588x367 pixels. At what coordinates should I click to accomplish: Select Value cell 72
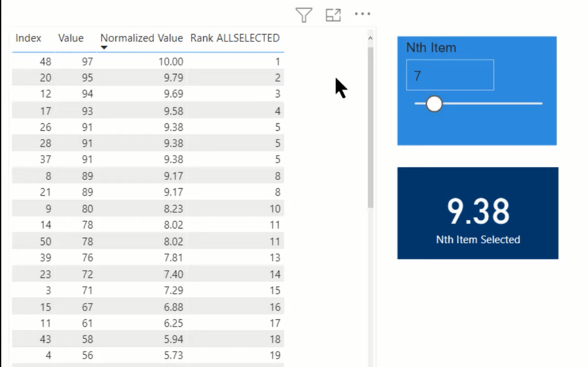coord(87,274)
